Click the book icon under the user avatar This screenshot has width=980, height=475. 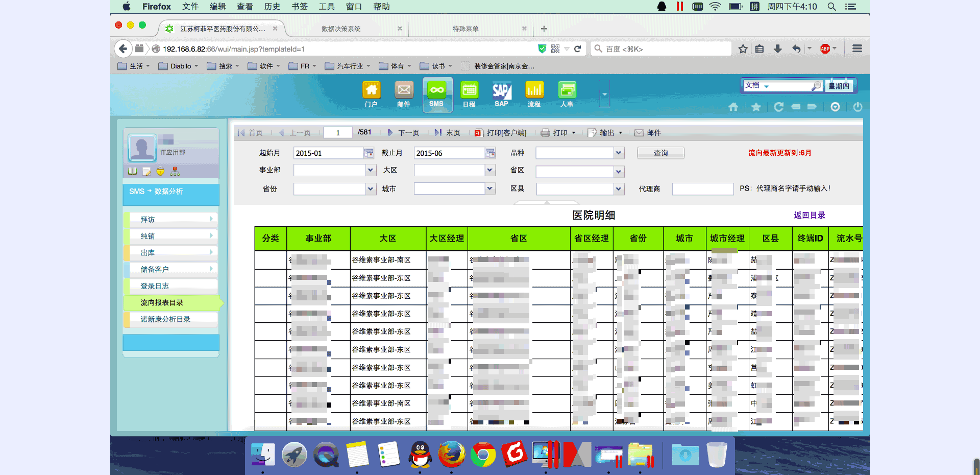pos(132,171)
